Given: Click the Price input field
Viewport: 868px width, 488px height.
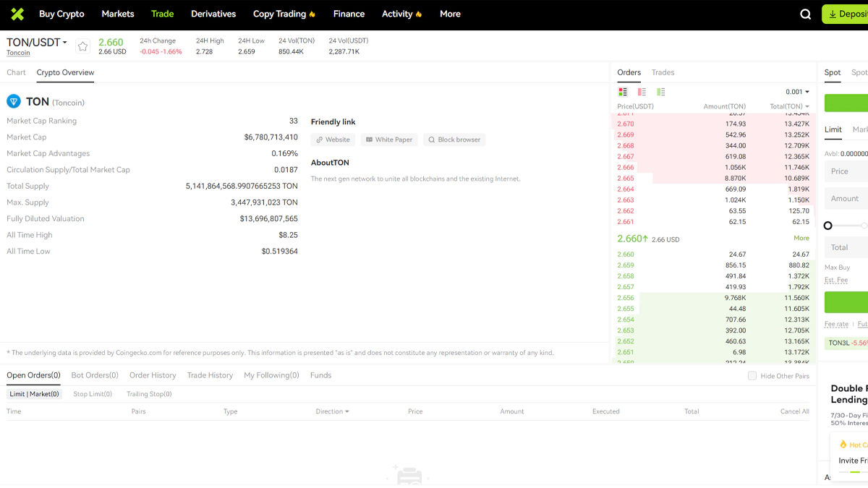Looking at the screenshot, I should [848, 171].
